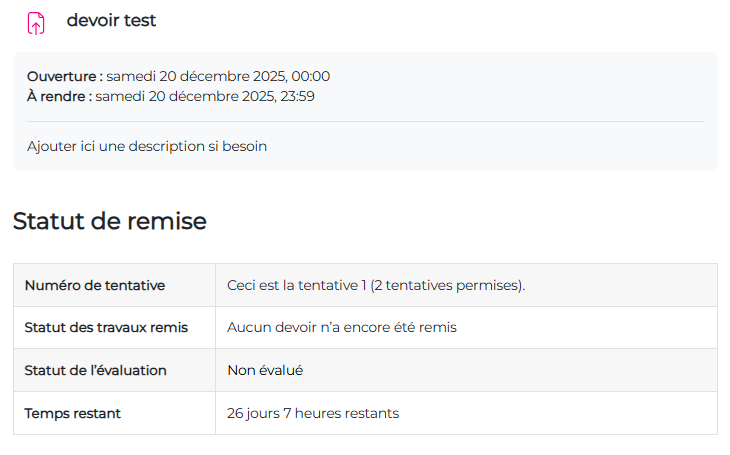Click the "Ajouter ici une description" text

point(147,146)
